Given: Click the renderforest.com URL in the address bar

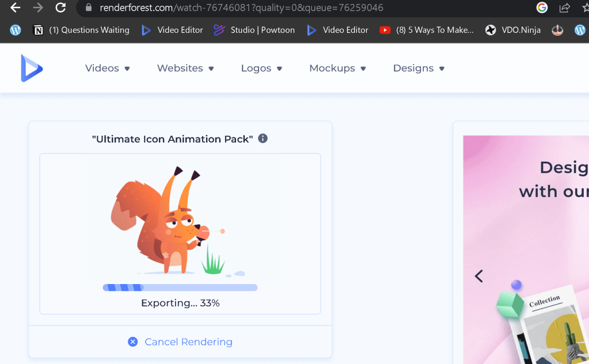Looking at the screenshot, I should click(x=242, y=7).
